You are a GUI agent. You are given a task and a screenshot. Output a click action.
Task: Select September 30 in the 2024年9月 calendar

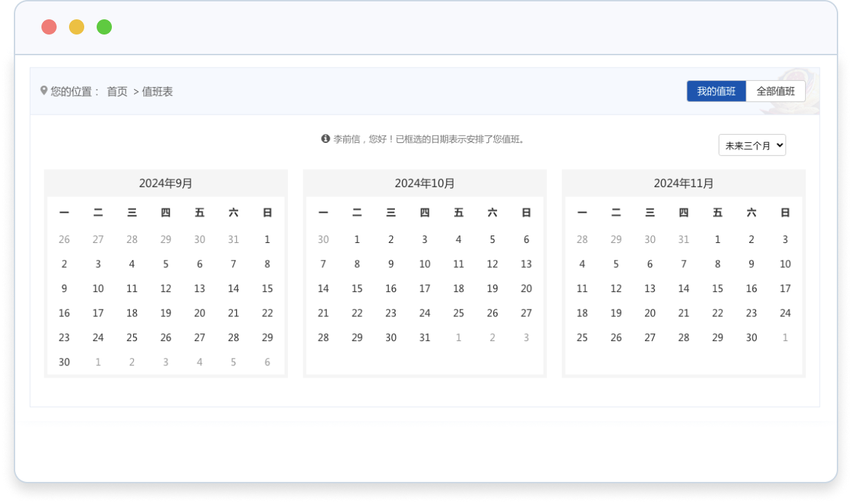pyautogui.click(x=64, y=362)
